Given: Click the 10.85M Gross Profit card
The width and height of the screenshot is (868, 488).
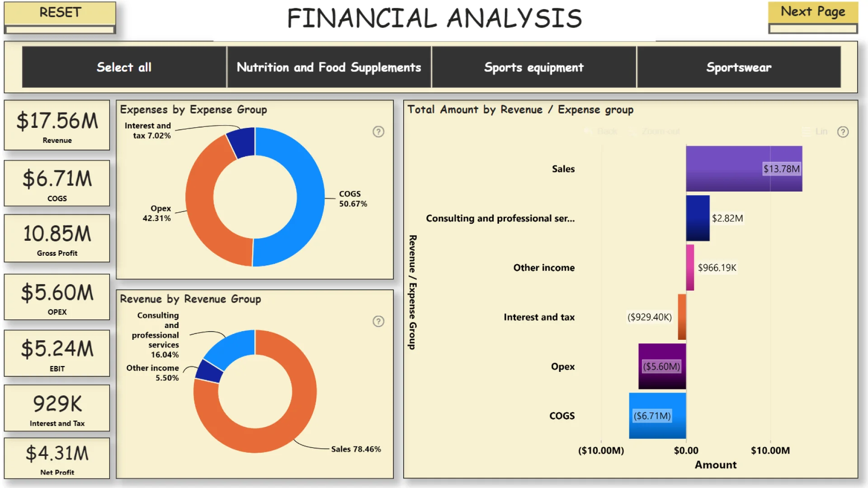Looking at the screenshot, I should tap(57, 238).
